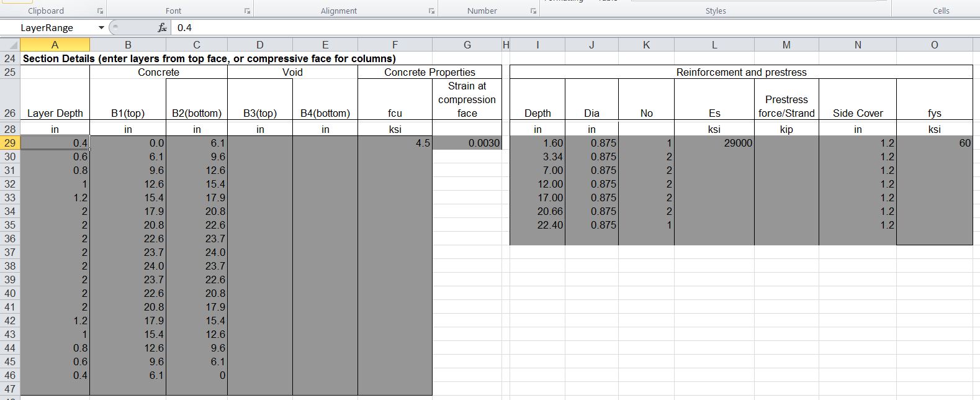Select the reinforcement depth cell 22.40
The height and width of the screenshot is (400, 980).
coord(537,225)
